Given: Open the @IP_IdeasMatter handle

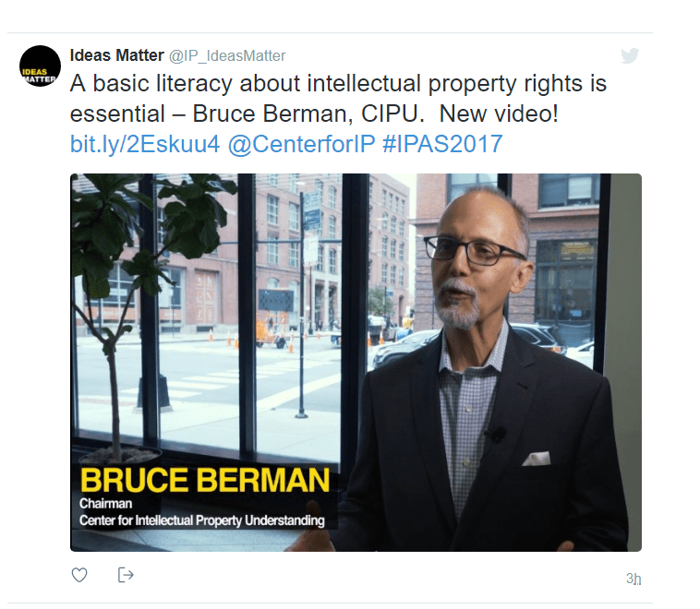Looking at the screenshot, I should 227,55.
